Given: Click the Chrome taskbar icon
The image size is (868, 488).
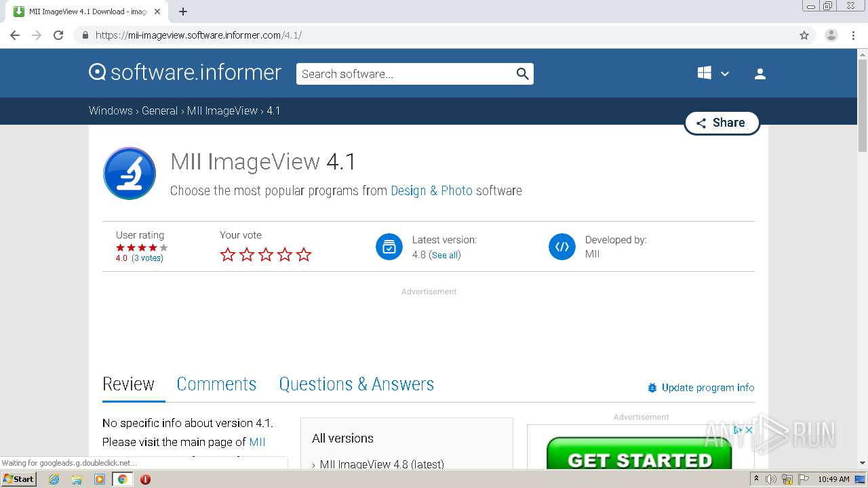Looking at the screenshot, I should [x=122, y=479].
